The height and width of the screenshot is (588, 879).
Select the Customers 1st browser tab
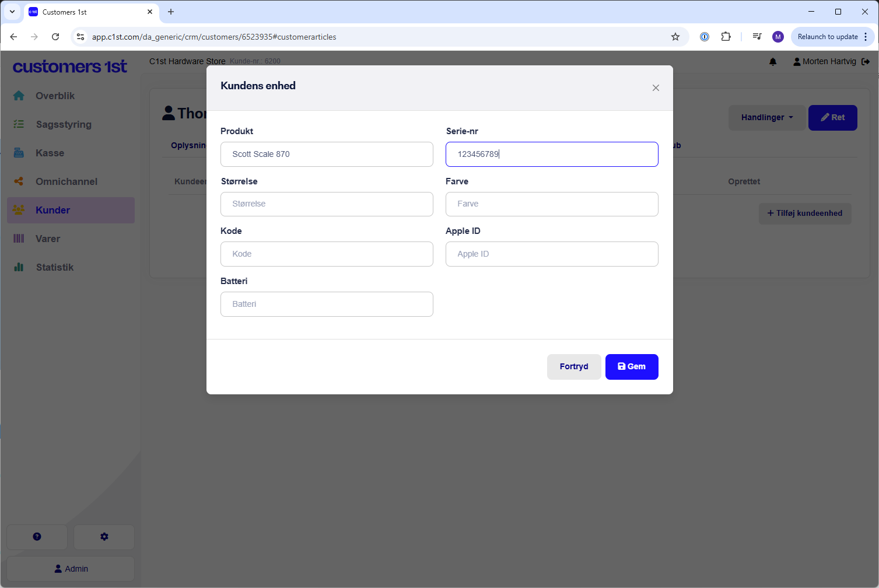pyautogui.click(x=92, y=12)
